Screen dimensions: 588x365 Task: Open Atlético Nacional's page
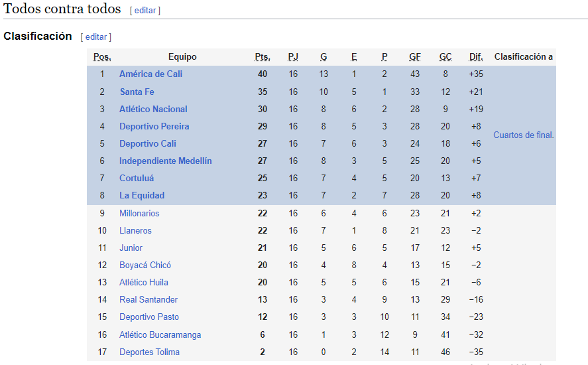pyautogui.click(x=153, y=110)
